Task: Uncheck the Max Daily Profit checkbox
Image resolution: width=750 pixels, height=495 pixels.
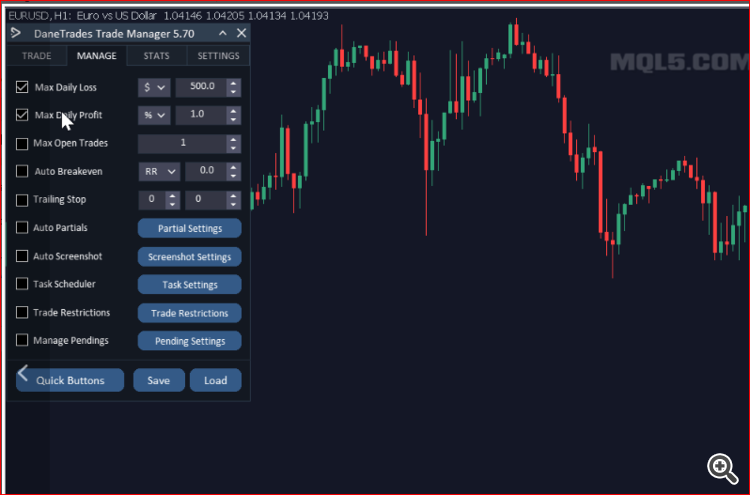Action: click(22, 115)
